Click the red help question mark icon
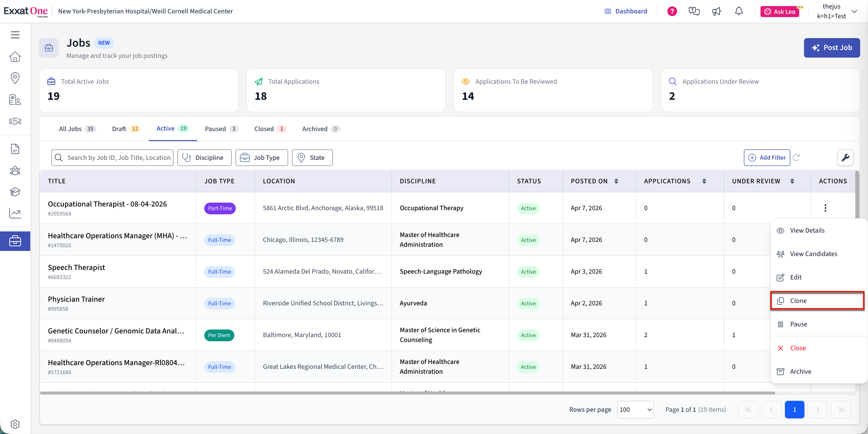The width and height of the screenshot is (868, 434). coord(672,11)
